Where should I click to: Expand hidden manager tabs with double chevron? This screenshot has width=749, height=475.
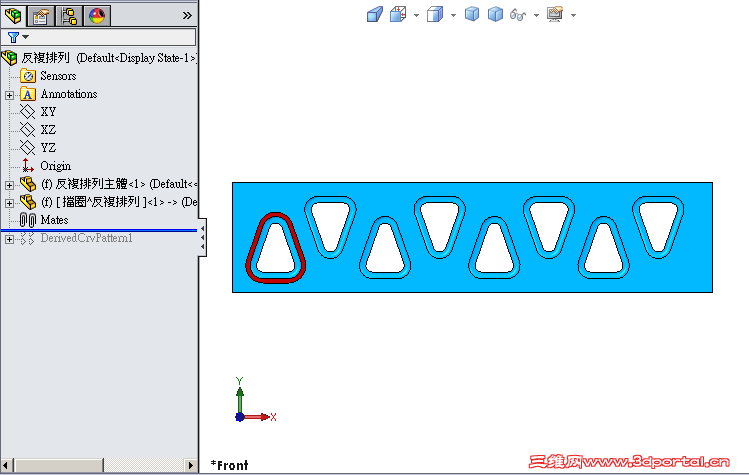(x=187, y=15)
